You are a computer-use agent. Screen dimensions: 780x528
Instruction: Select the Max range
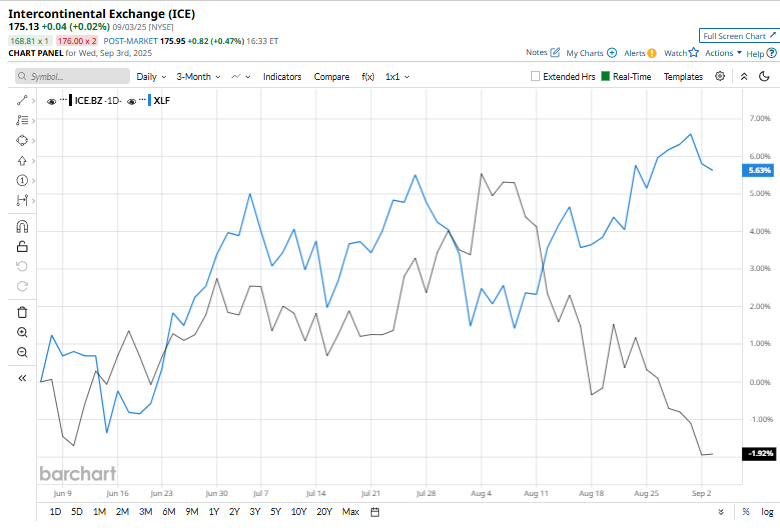click(350, 512)
